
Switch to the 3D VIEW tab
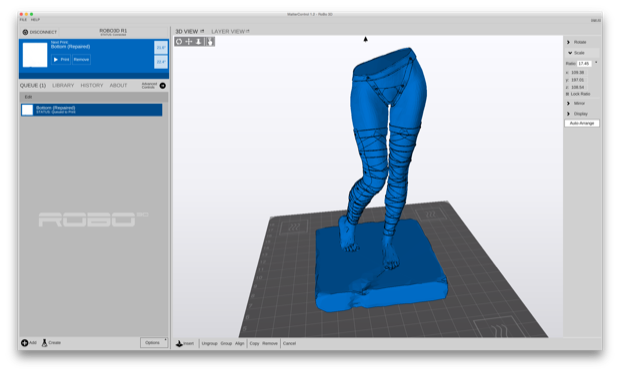point(187,31)
